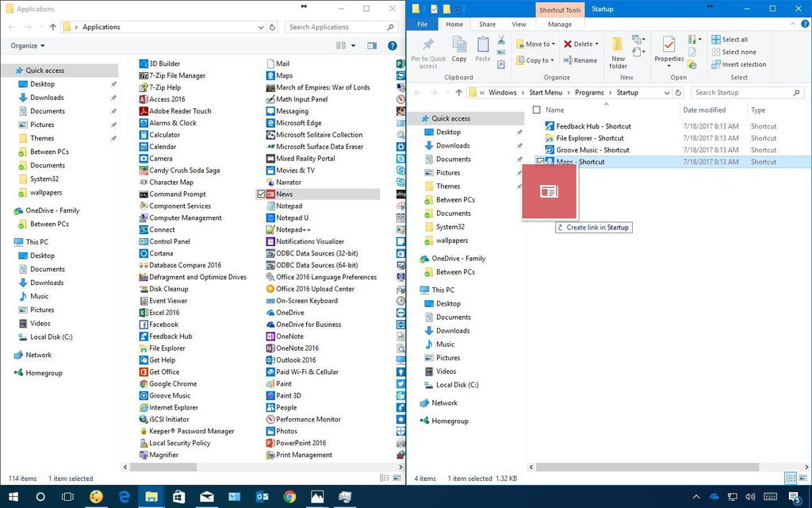Image resolution: width=812 pixels, height=508 pixels.
Task: Click the Refresh button beside the address bar
Action: [x=678, y=93]
